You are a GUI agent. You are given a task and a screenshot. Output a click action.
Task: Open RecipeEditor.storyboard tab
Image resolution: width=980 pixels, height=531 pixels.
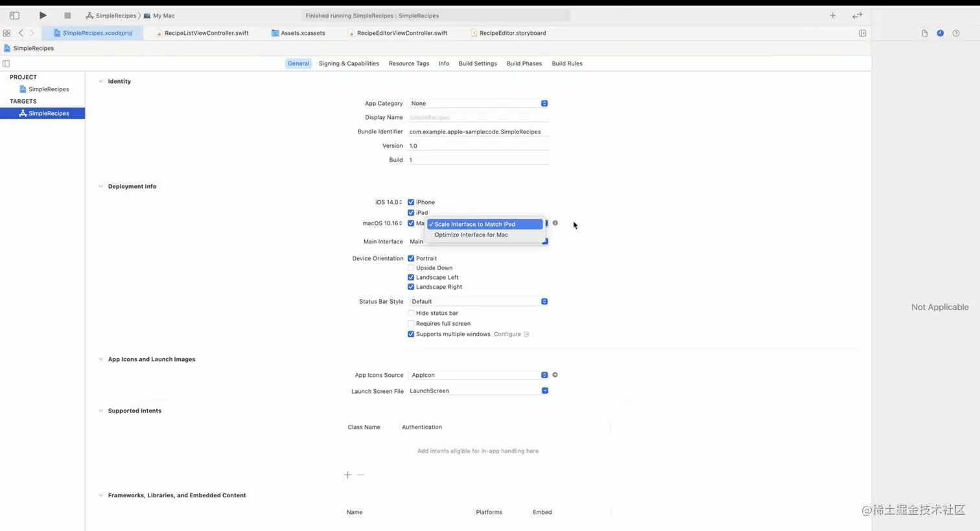pos(509,33)
